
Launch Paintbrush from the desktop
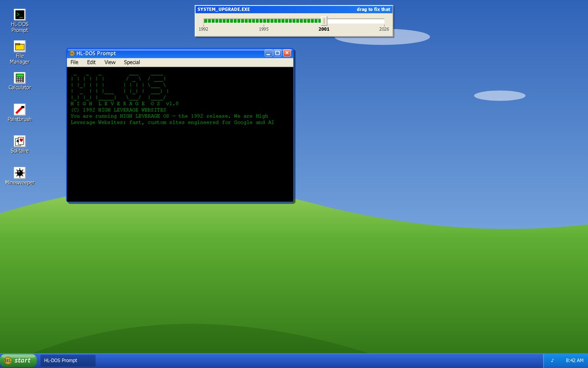click(20, 113)
